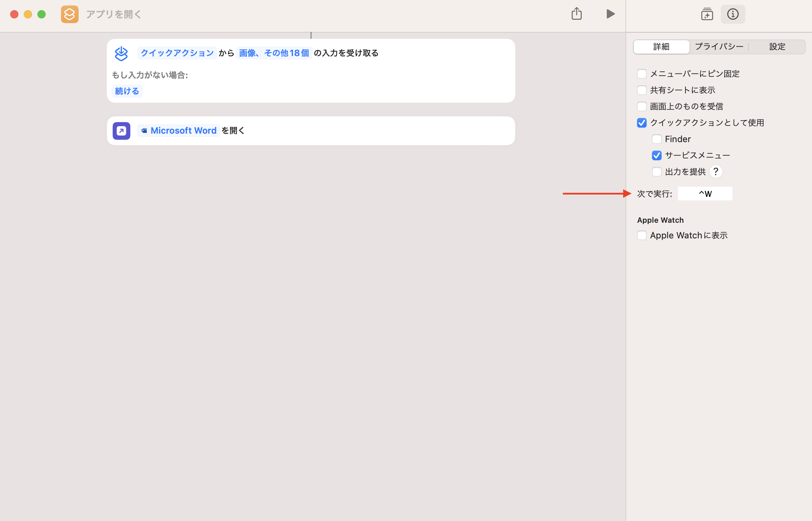This screenshot has width=812, height=521.
Task: Click the Microsoft Word app selector
Action: click(179, 131)
